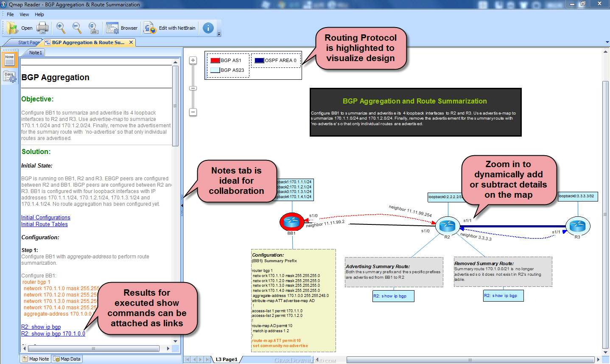610x364 pixels.
Task: Click the "Step 1:" heading in notes
Action: coord(30,250)
